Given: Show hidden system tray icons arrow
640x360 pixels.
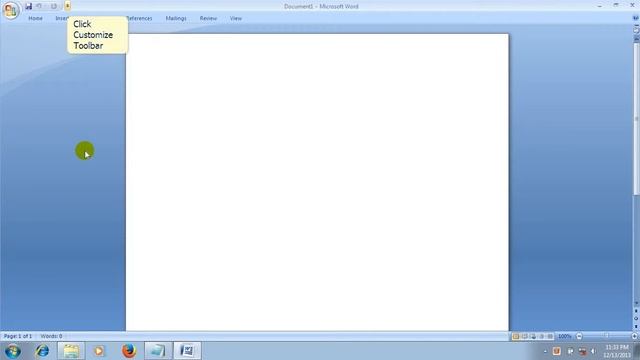Looking at the screenshot, I should 545,351.
